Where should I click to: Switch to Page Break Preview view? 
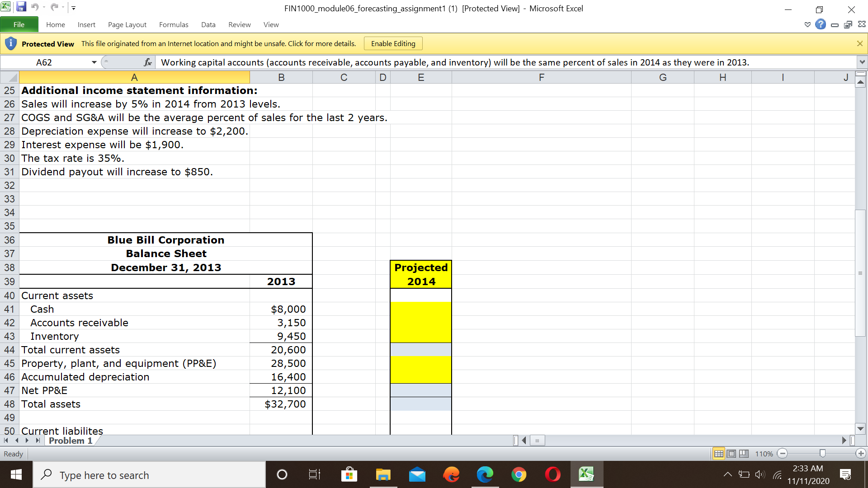pos(744,454)
